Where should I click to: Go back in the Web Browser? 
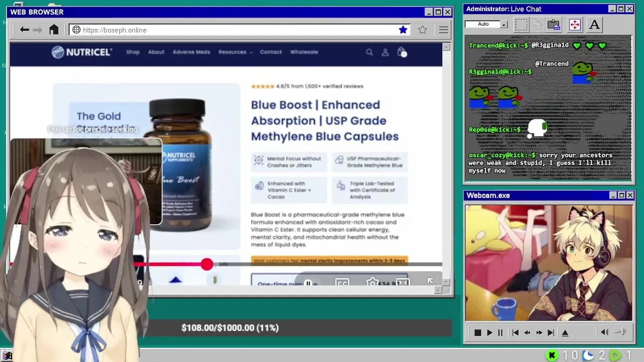click(x=25, y=30)
